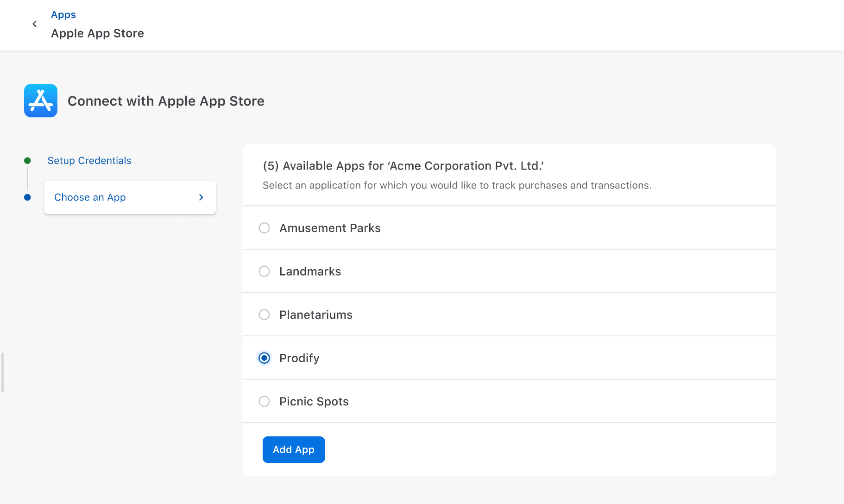Select the Choose an App step

point(90,197)
